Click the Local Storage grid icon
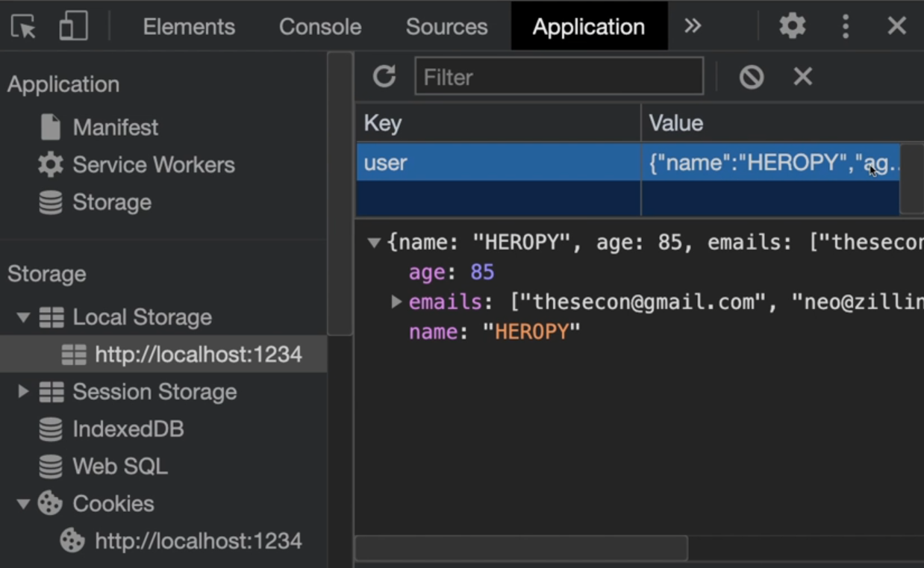Viewport: 924px width, 568px height. point(51,317)
